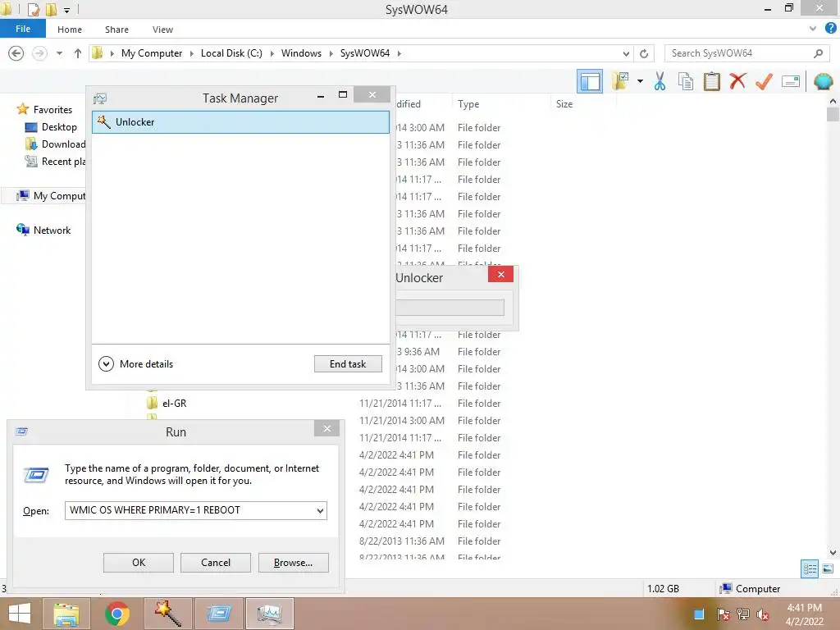The width and height of the screenshot is (840, 630).
Task: Sort by the Size column header
Action: point(564,104)
